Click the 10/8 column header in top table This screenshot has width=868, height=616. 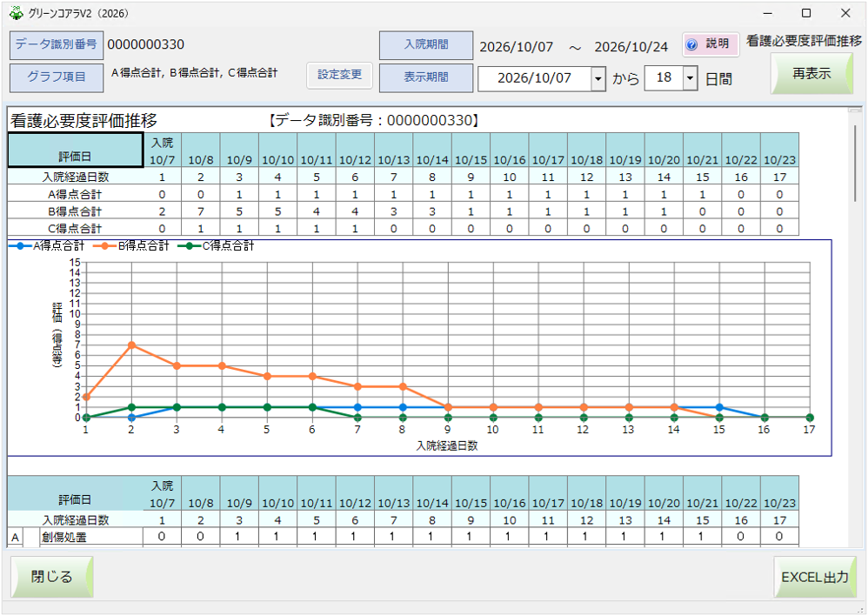pyautogui.click(x=200, y=151)
